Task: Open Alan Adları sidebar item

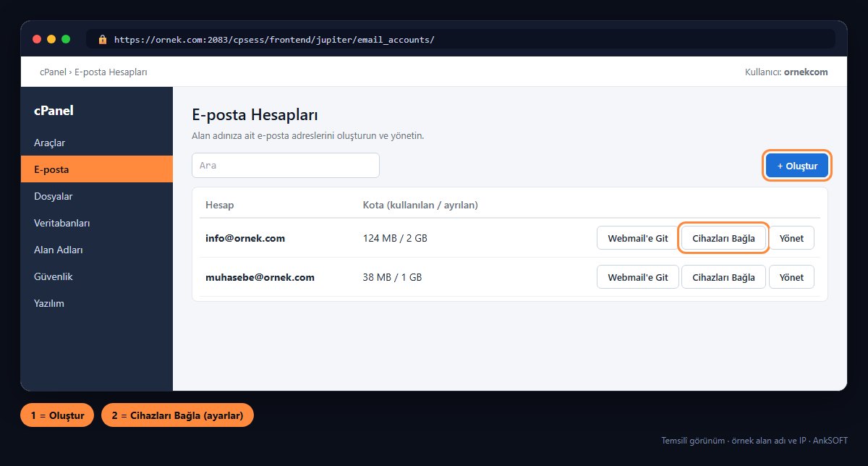Action: pyautogui.click(x=96, y=250)
